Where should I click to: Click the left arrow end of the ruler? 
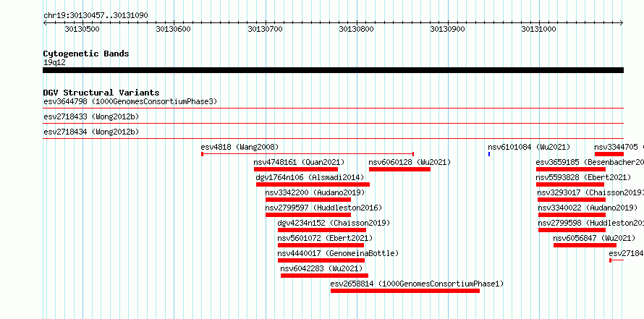pyautogui.click(x=45, y=22)
